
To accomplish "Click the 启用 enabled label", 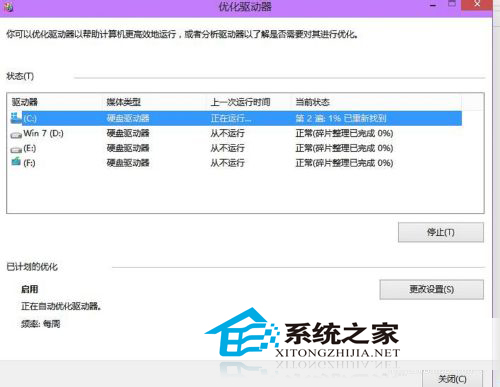I will click(x=30, y=289).
